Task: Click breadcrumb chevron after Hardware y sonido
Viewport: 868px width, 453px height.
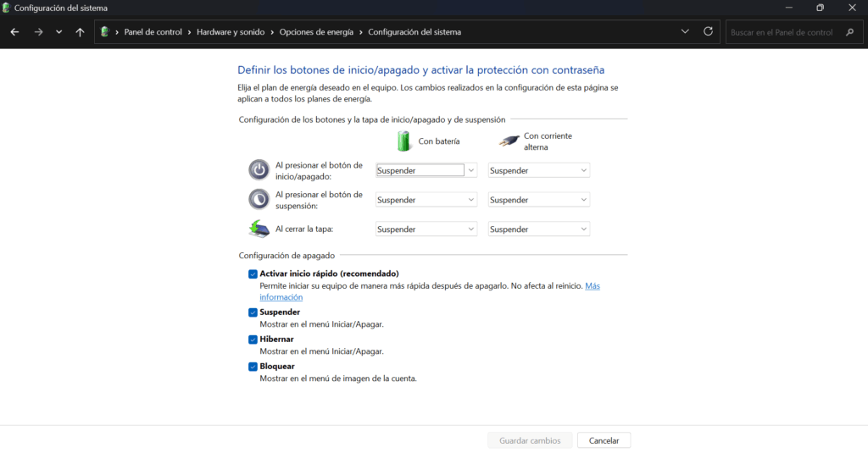Action: [272, 32]
